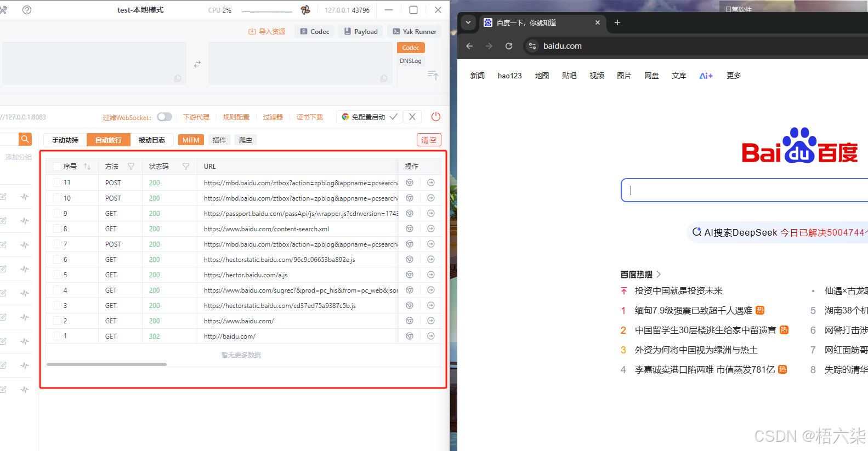Click AI搜索DeepSeek suggestion pill
The image size is (868, 451).
(778, 232)
